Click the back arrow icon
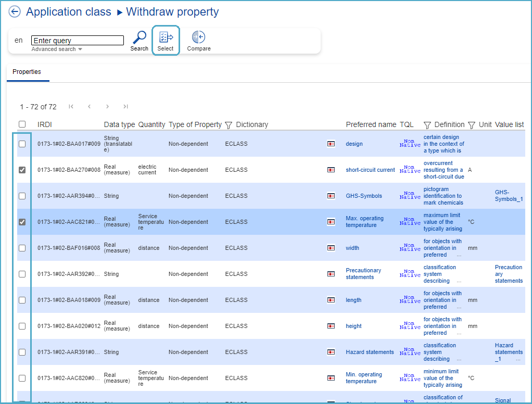Screen dimensions: 532x404 point(15,12)
